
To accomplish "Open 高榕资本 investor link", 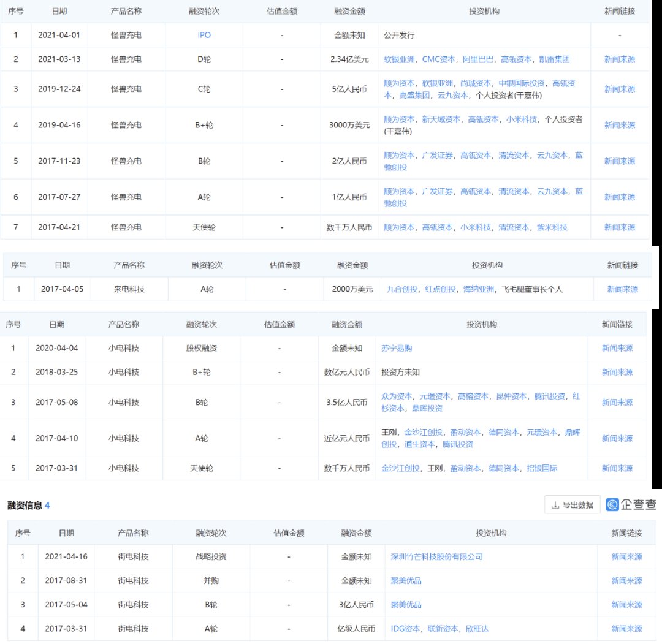I will click(x=473, y=396).
